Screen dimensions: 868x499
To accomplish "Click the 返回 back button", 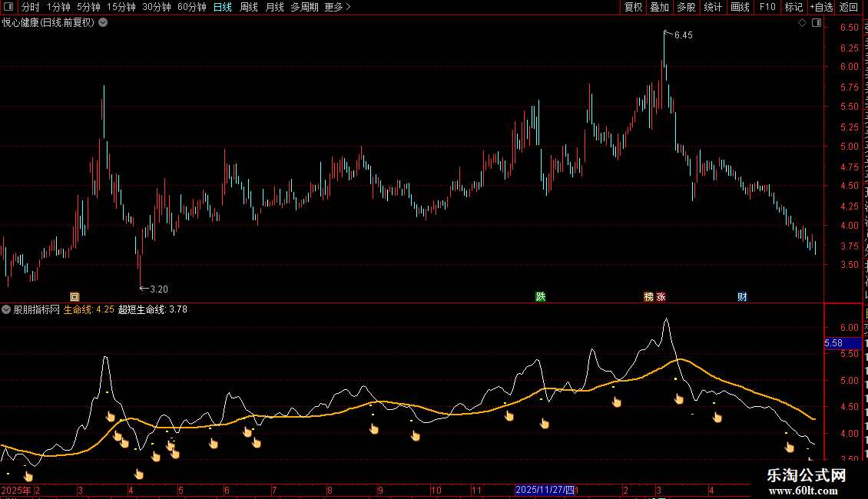I will point(849,7).
